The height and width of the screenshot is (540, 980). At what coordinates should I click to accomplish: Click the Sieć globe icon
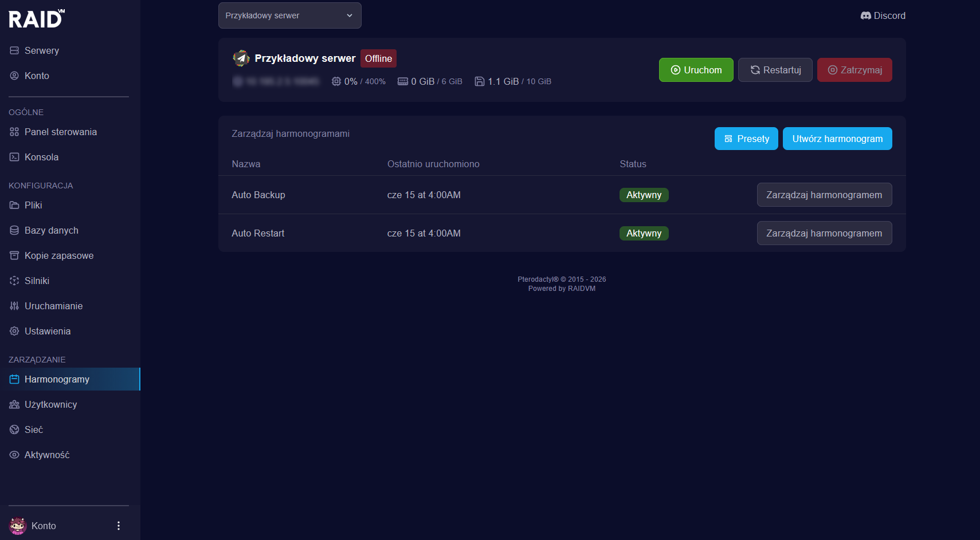tap(14, 429)
